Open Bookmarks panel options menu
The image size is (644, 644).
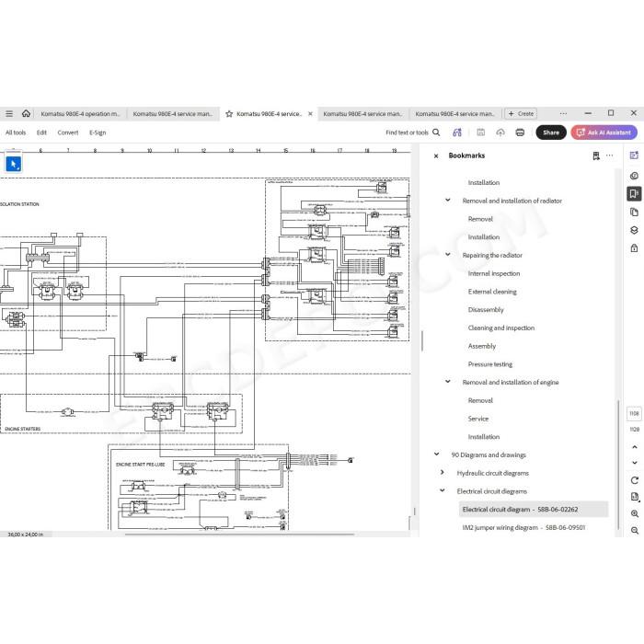coord(609,155)
